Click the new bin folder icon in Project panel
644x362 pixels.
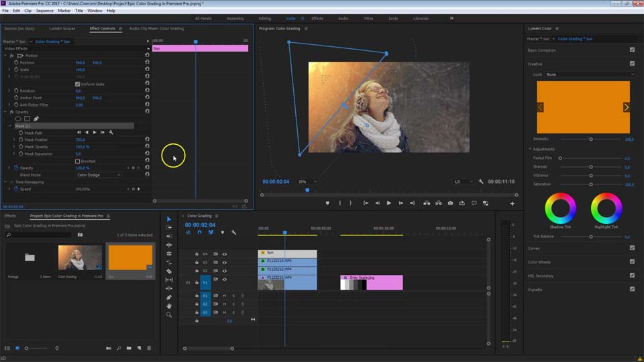(x=129, y=348)
